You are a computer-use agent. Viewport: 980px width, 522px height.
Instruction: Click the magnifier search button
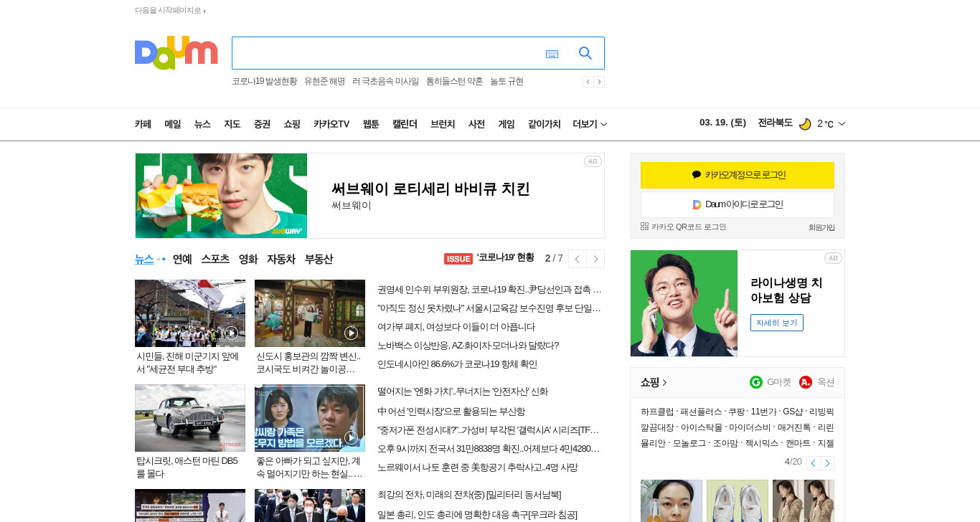point(585,53)
